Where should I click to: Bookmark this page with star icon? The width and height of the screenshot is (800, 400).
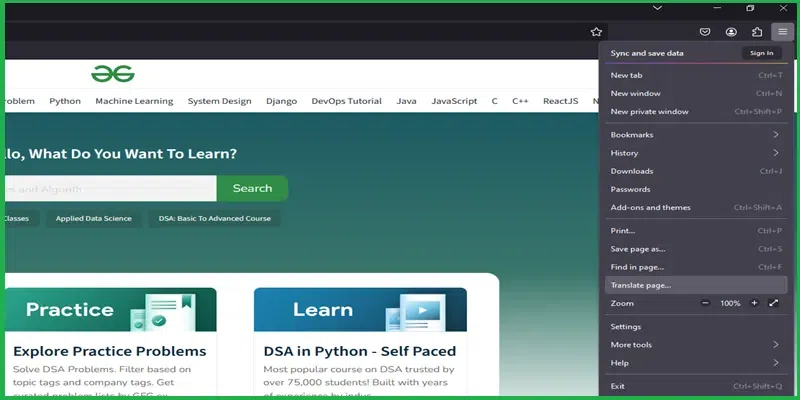click(596, 32)
